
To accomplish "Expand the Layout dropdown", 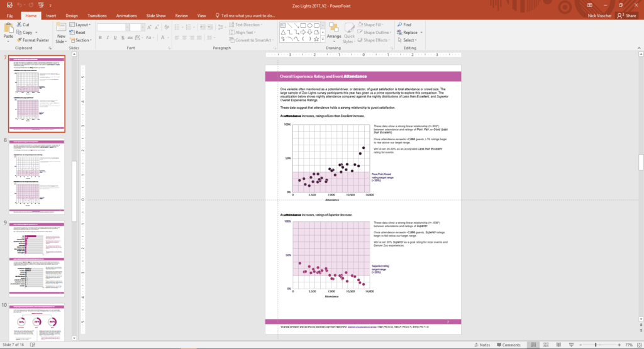I will 82,25.
